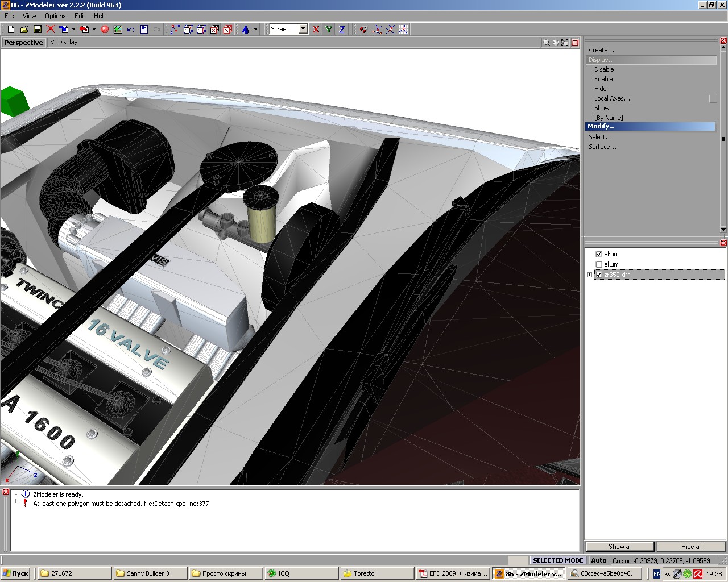Open a file with the folder icon

(24, 29)
